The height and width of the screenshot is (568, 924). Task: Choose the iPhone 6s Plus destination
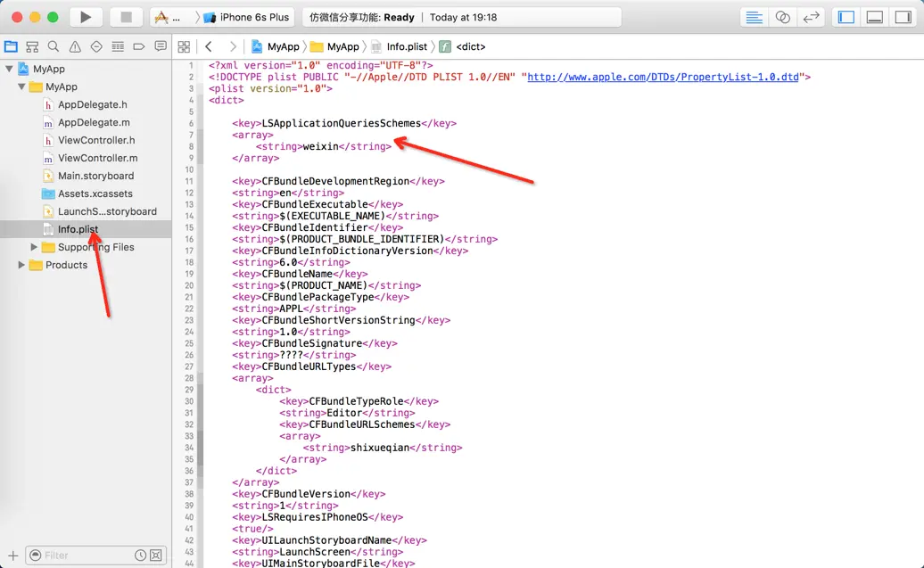click(247, 17)
